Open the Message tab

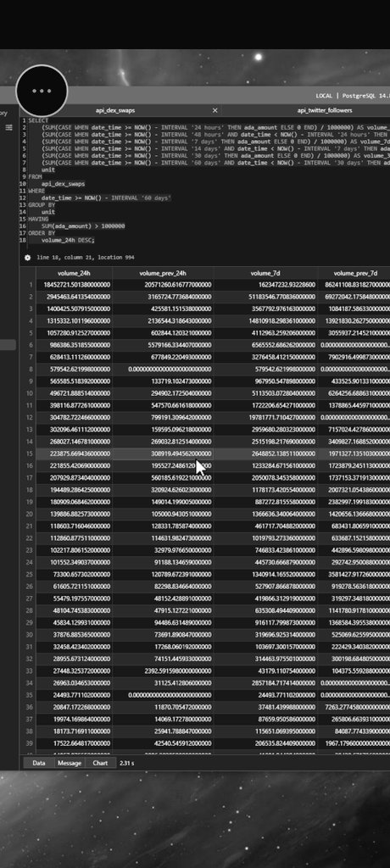70,763
